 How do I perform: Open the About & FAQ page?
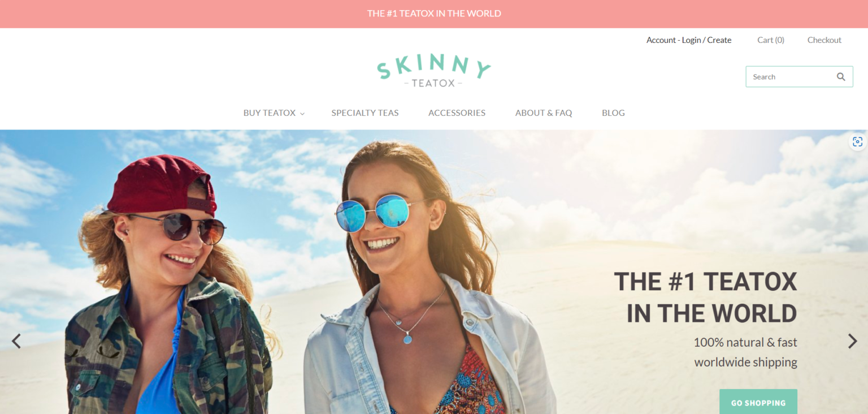click(544, 113)
